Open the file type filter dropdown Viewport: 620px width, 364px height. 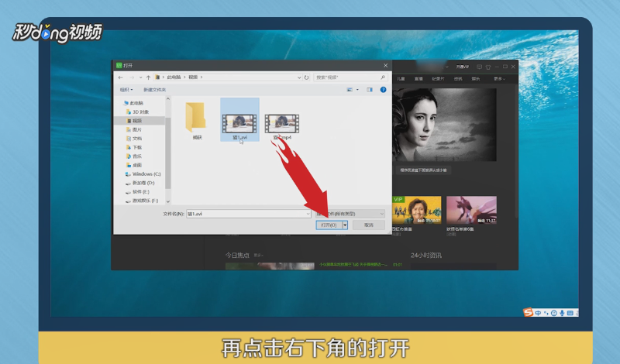pos(350,214)
